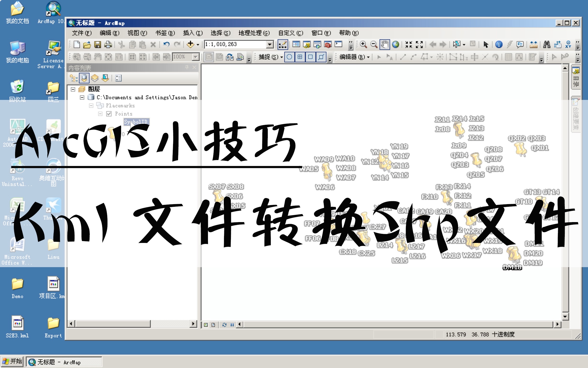588x368 pixels.
Task: Collapse the Placemarks group node
Action: [91, 106]
